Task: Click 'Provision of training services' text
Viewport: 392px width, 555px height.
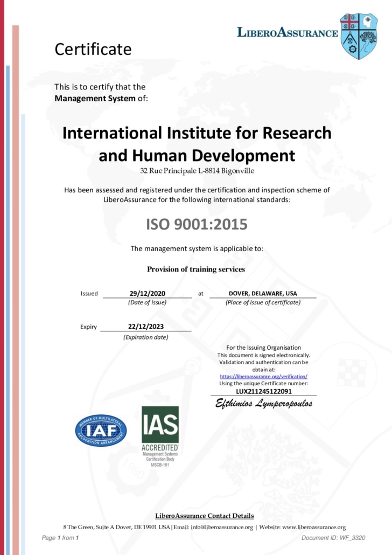Action: 196,269
